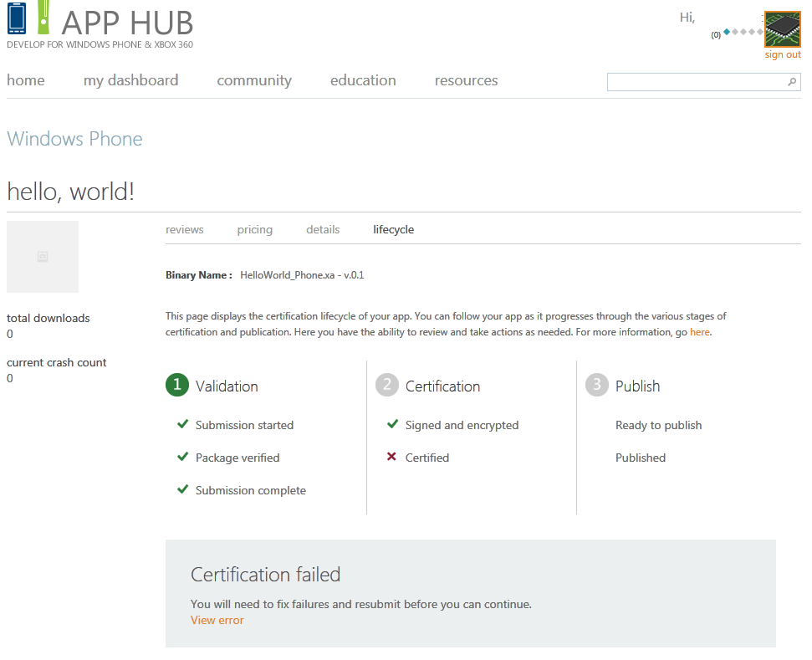Go to the home menu
This screenshot has height=660, width=812.
tap(26, 80)
